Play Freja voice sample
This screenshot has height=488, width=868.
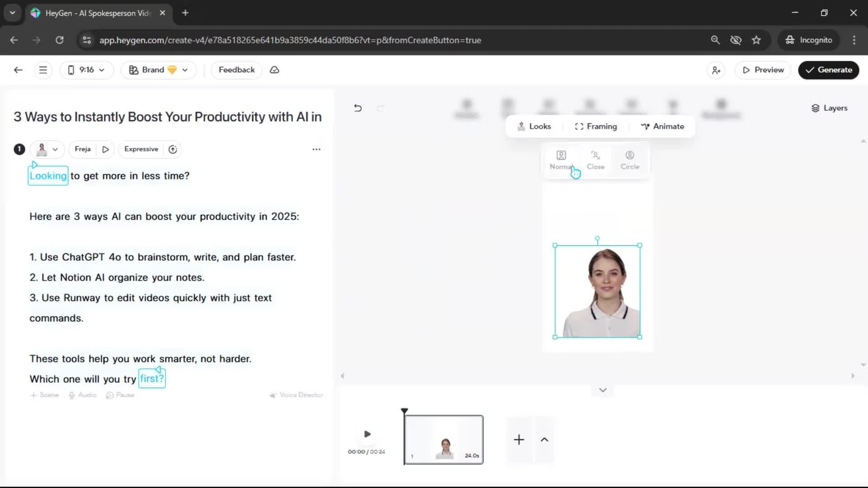coord(105,150)
